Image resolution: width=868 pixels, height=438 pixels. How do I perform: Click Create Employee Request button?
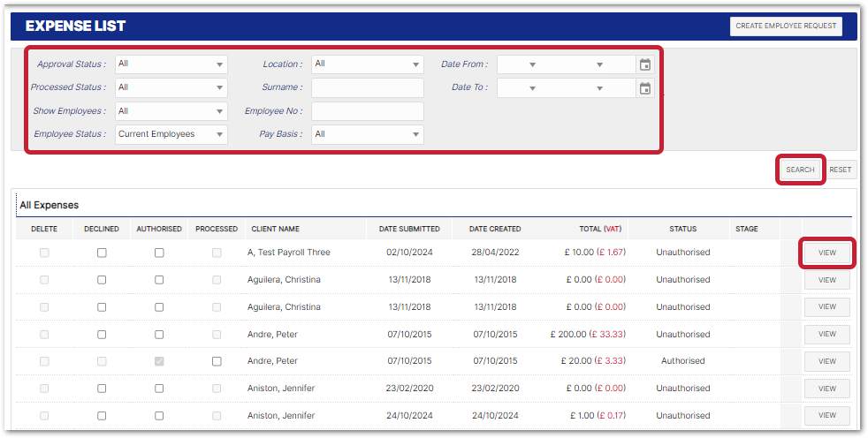click(x=786, y=26)
